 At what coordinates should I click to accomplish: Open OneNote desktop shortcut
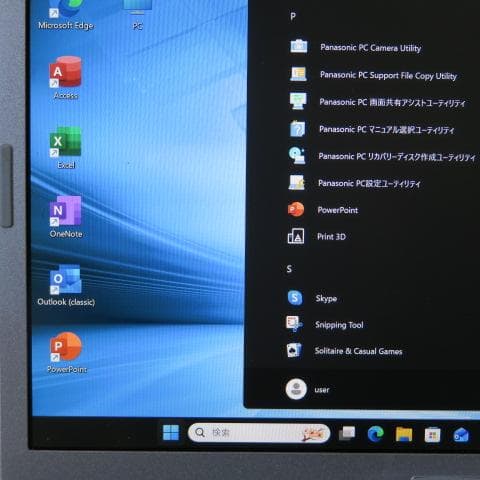(66, 217)
